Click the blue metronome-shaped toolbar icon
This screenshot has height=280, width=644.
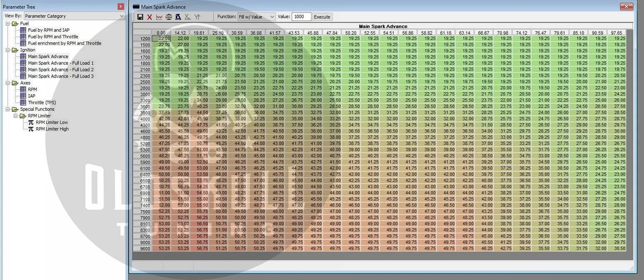pos(178,17)
